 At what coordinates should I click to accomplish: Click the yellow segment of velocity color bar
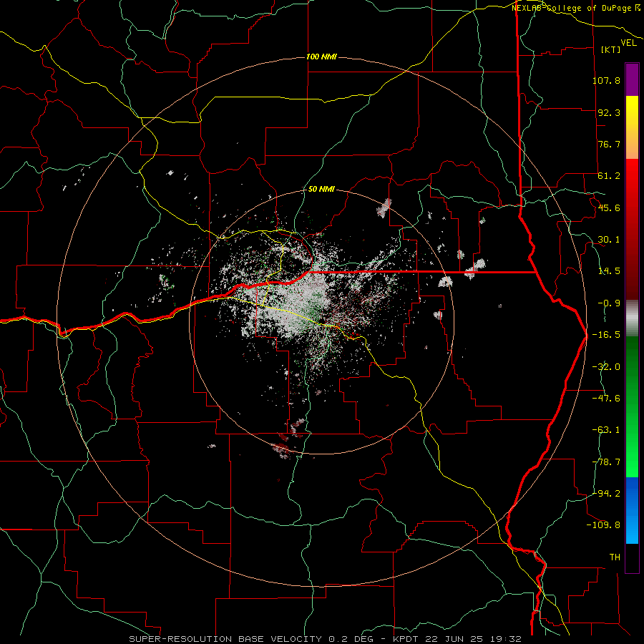pos(632,127)
